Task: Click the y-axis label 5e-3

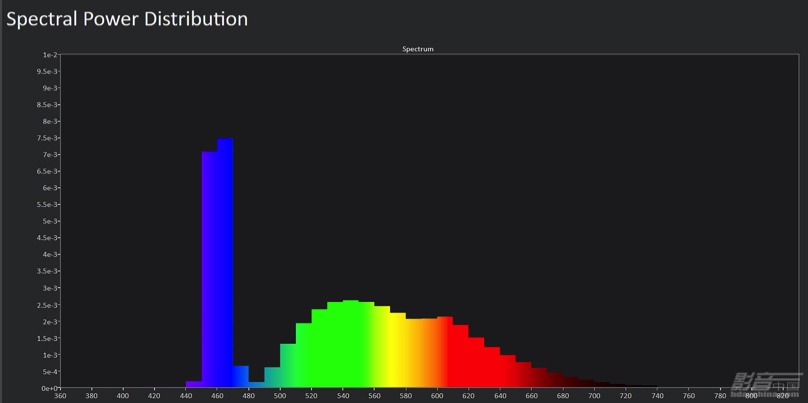Action: click(x=50, y=222)
